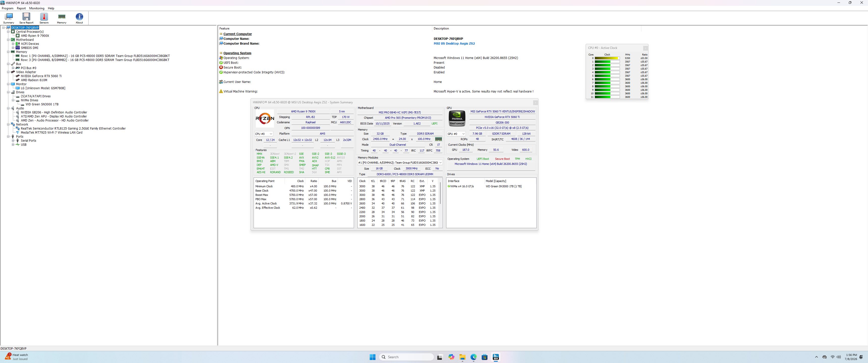The width and height of the screenshot is (868, 363).
Task: Click Core 6 clock bar in Active Clock
Action: click(x=607, y=79)
